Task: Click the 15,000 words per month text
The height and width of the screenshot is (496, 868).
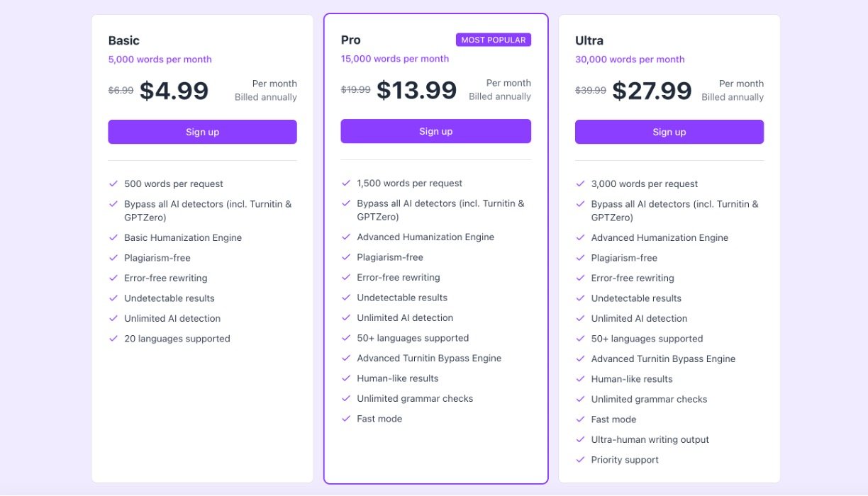Action: coord(394,59)
